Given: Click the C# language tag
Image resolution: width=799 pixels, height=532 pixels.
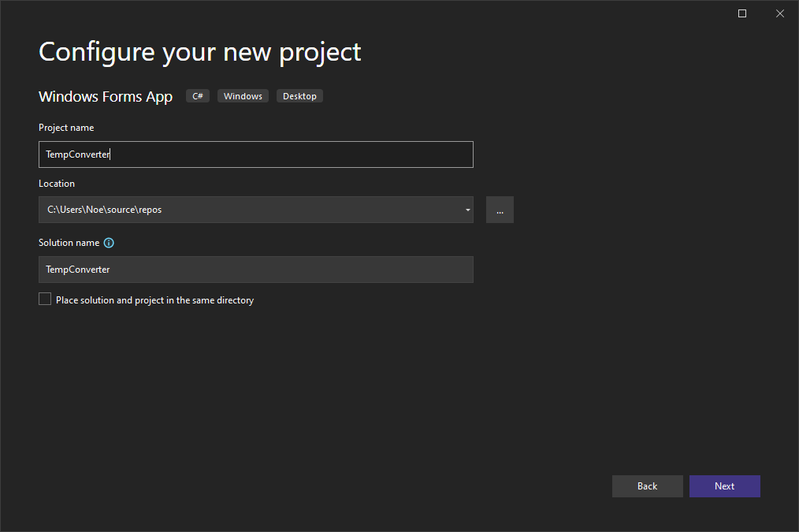Looking at the screenshot, I should point(198,96).
